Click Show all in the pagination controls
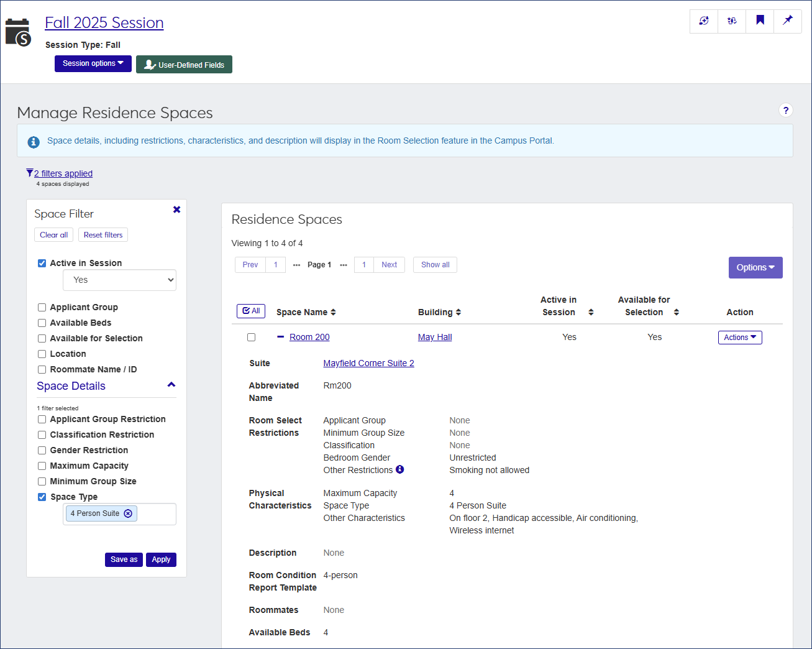 pos(435,264)
